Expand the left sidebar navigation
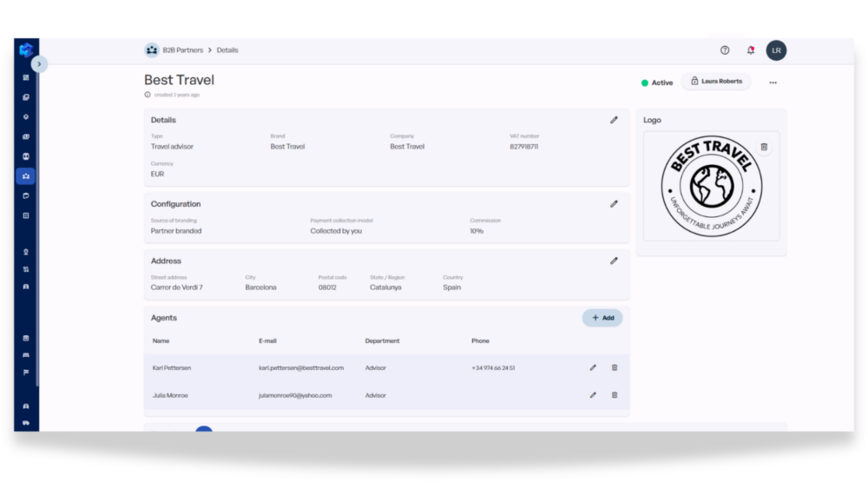This screenshot has width=868, height=489. coord(39,64)
